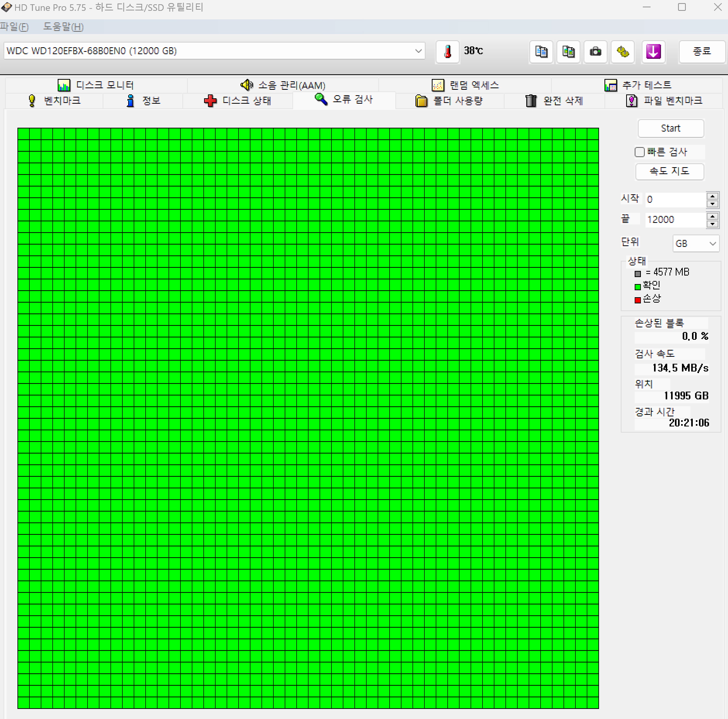The width and height of the screenshot is (728, 719).
Task: Increase the 끝 value with up arrow
Action: coord(713,216)
